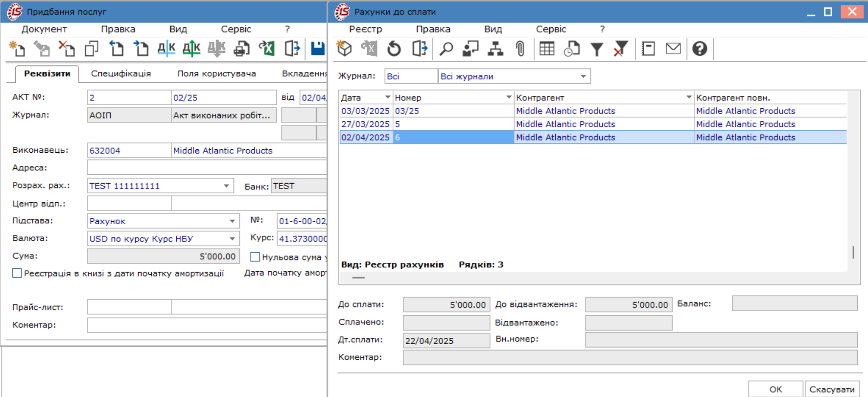Click the clear filter funnel icon with red X

pyautogui.click(x=621, y=48)
